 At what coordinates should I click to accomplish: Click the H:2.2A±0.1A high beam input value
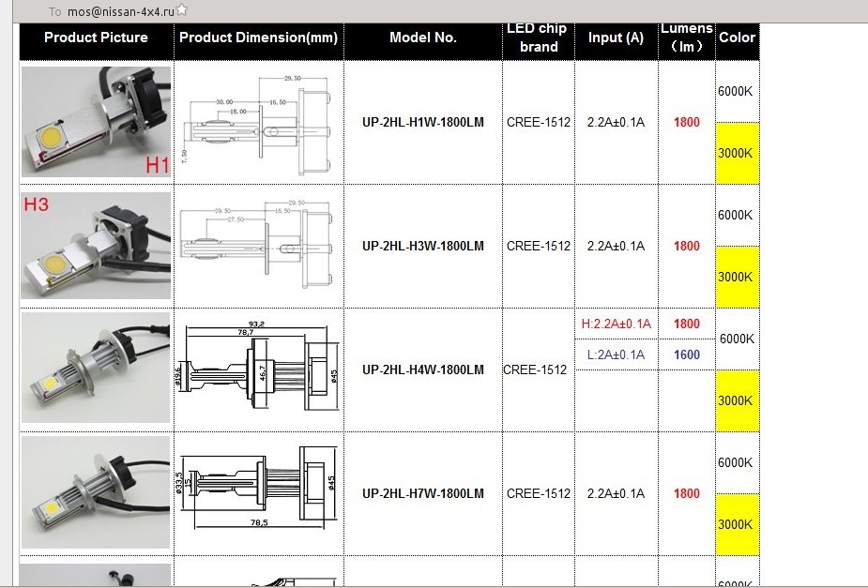tap(617, 324)
